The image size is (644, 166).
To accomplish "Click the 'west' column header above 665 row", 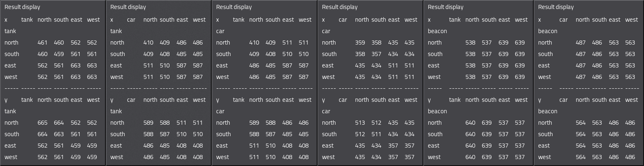I will tap(93, 100).
